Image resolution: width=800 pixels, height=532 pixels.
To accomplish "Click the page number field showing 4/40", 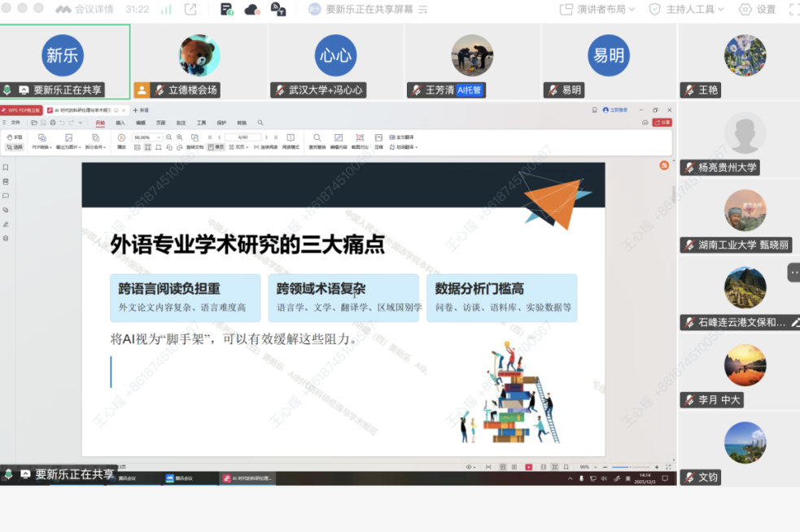I will 243,137.
